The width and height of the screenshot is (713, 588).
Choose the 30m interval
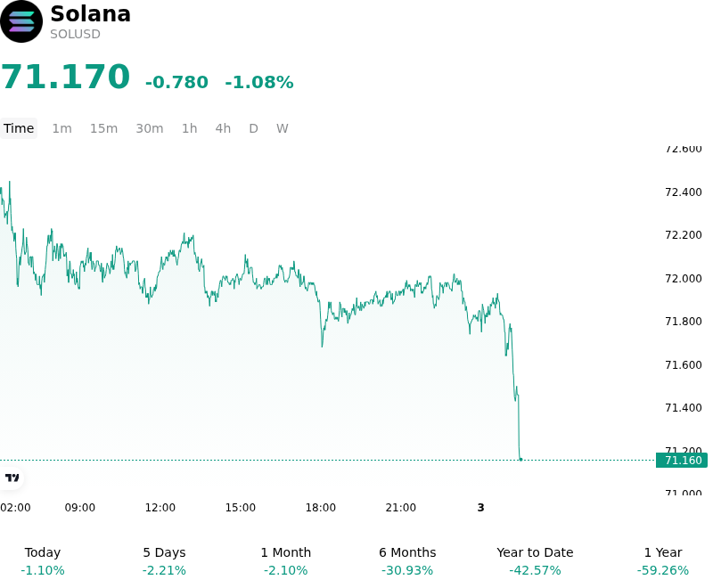click(150, 128)
